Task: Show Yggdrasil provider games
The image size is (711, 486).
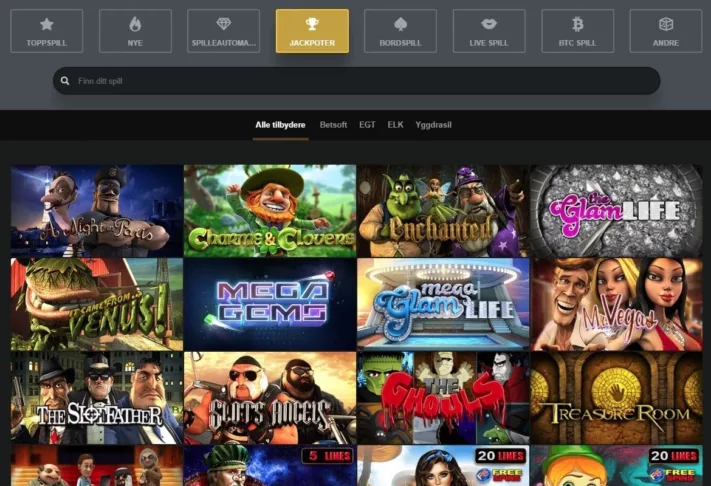Action: coord(433,125)
